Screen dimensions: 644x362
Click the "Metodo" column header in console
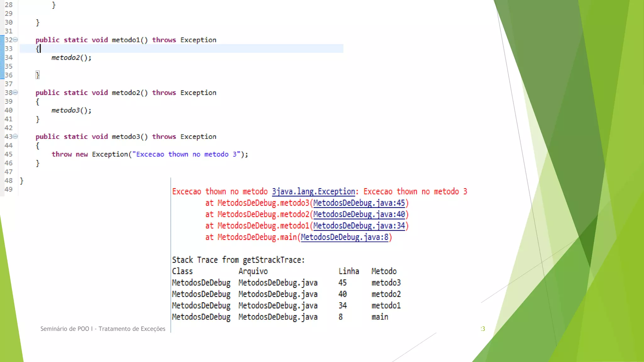point(384,271)
